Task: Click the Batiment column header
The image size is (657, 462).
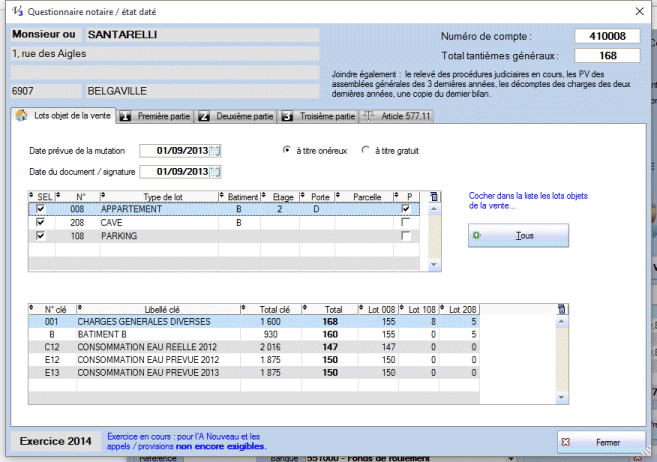Action: coord(242,197)
